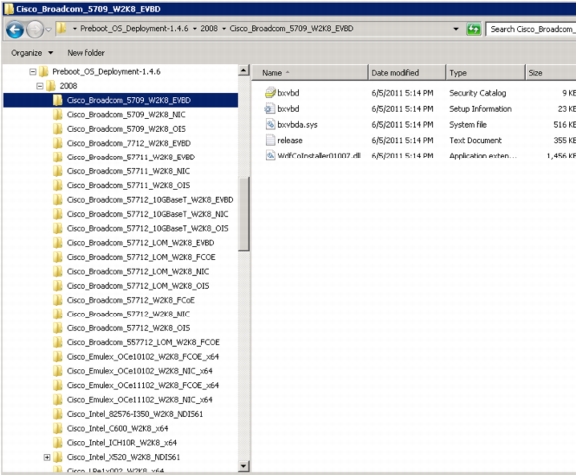The width and height of the screenshot is (578, 476).
Task: Open folder icon of Cisco_Broadcom_57712_LOM_W2K8_EVBD
Action: pos(58,243)
